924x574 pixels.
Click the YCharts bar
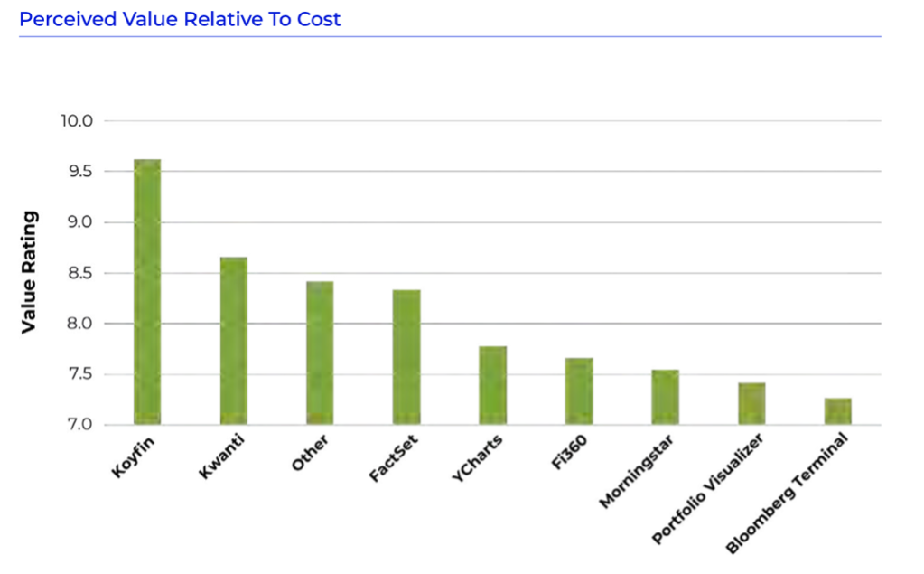click(x=492, y=385)
